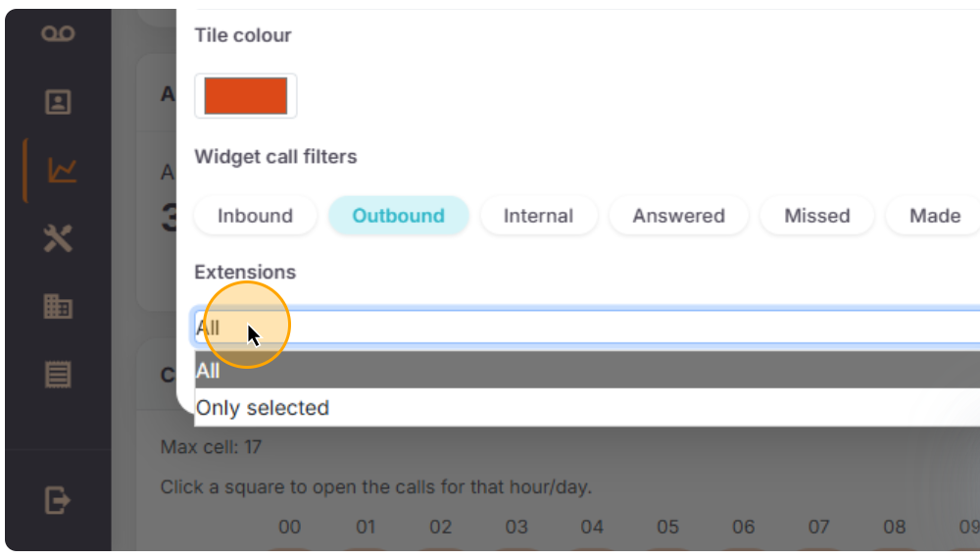Go to the analytics chart icon
This screenshot has height=559, width=980.
pos(61,171)
